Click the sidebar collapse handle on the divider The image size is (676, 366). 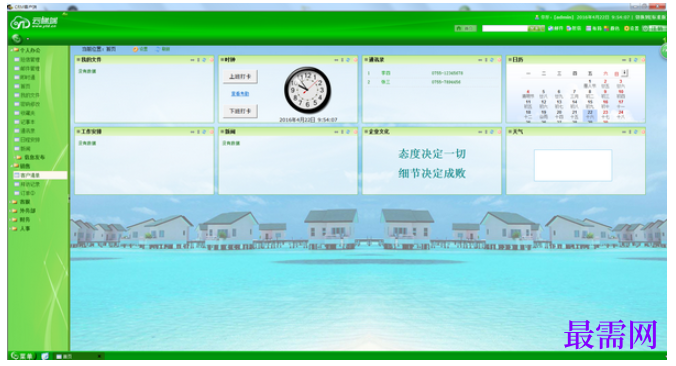click(x=69, y=199)
